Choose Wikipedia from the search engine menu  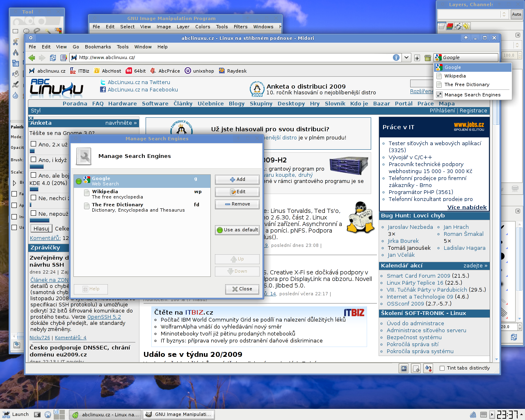coord(472,76)
